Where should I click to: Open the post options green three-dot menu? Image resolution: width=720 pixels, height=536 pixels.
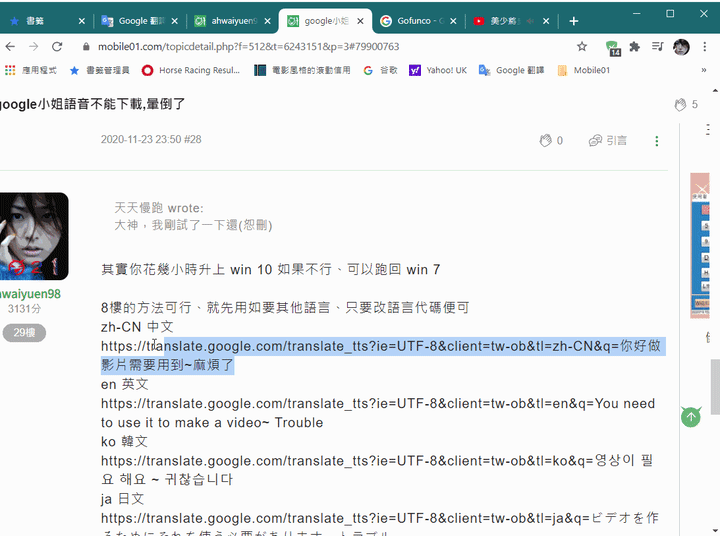[657, 141]
